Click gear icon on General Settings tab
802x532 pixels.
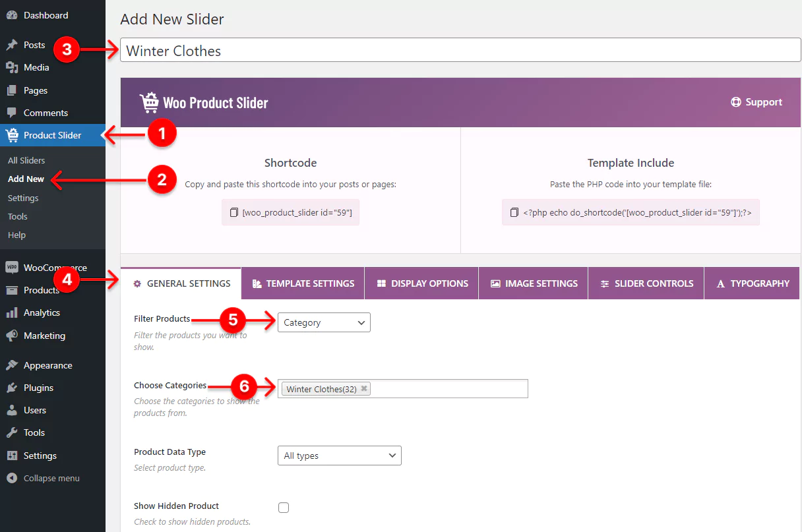pyautogui.click(x=137, y=283)
